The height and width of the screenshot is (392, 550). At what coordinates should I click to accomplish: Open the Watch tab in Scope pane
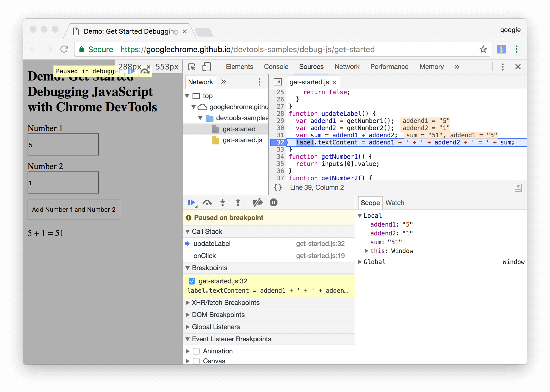pyautogui.click(x=395, y=203)
